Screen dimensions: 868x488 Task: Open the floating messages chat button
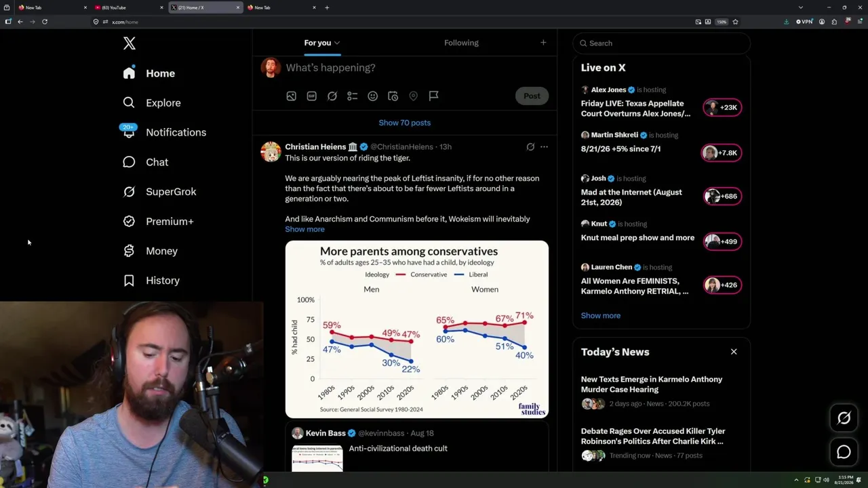844,452
